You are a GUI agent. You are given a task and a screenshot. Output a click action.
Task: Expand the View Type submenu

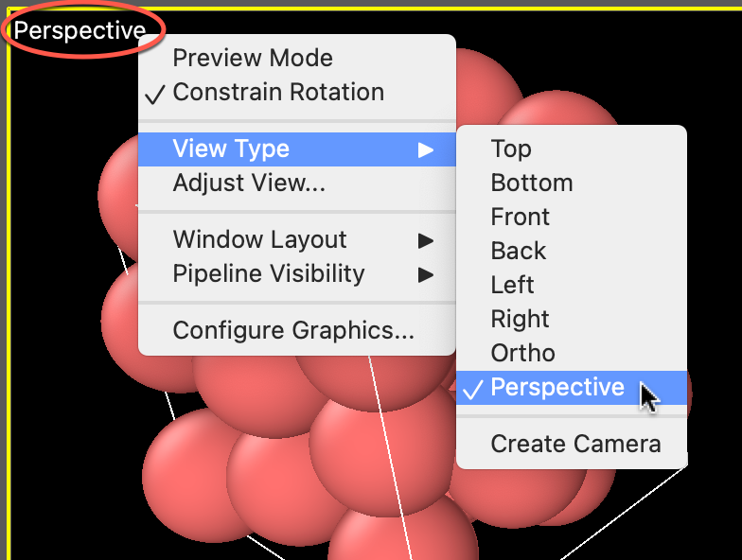(x=231, y=149)
